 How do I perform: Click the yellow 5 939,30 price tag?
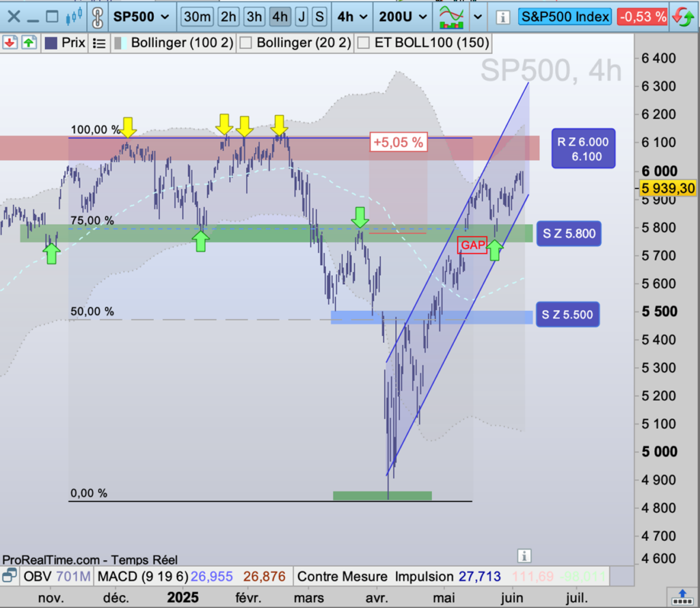[668, 189]
